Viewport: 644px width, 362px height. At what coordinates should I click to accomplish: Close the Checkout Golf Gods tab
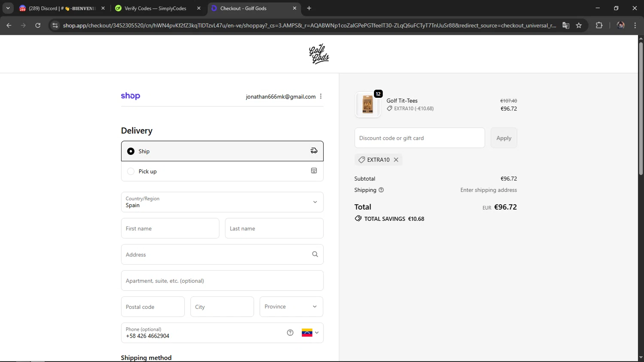[295, 8]
